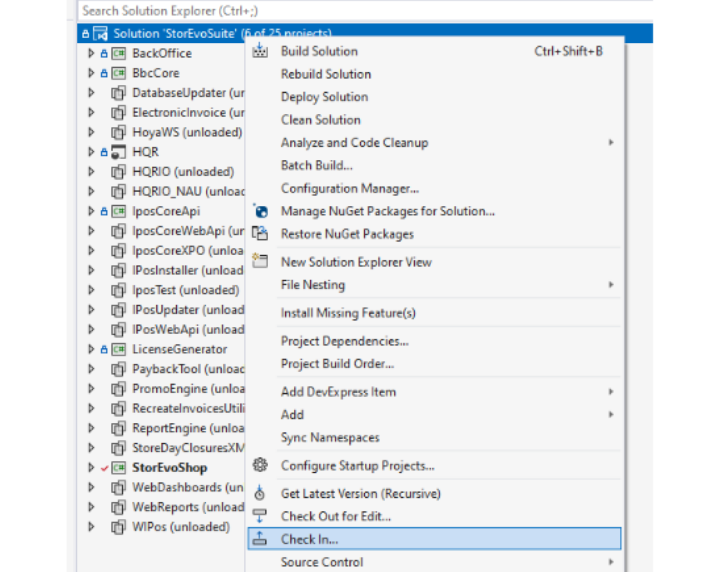Click the Search Solution Explorer field
The image size is (719, 572).
point(365,11)
